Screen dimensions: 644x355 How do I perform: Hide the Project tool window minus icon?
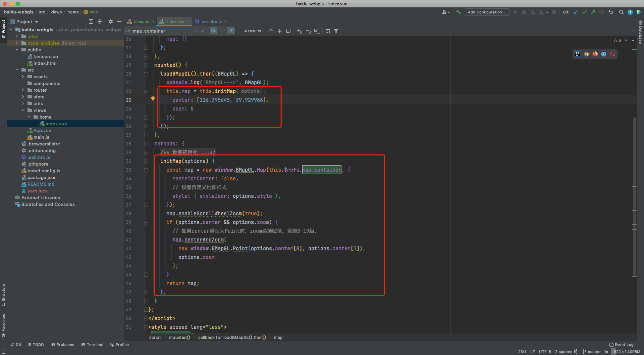click(119, 21)
